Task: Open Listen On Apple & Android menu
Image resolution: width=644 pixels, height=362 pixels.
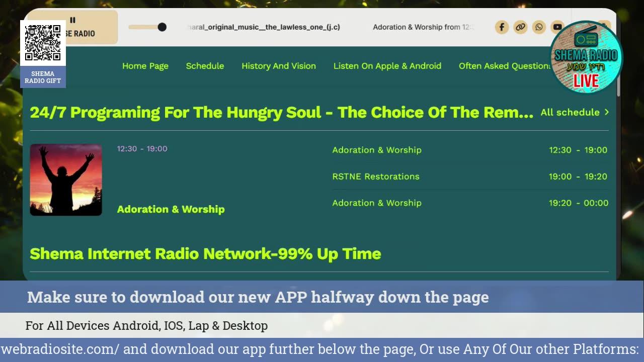Action: [x=387, y=66]
